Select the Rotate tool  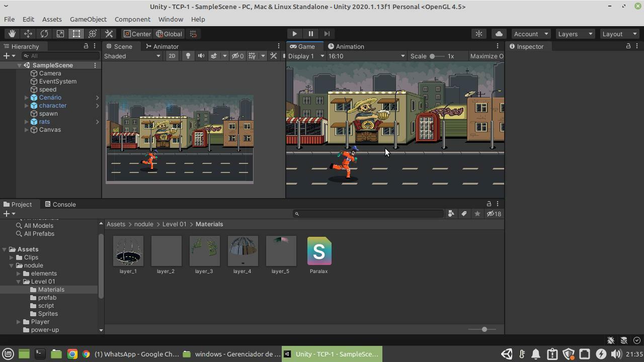coord(44,34)
